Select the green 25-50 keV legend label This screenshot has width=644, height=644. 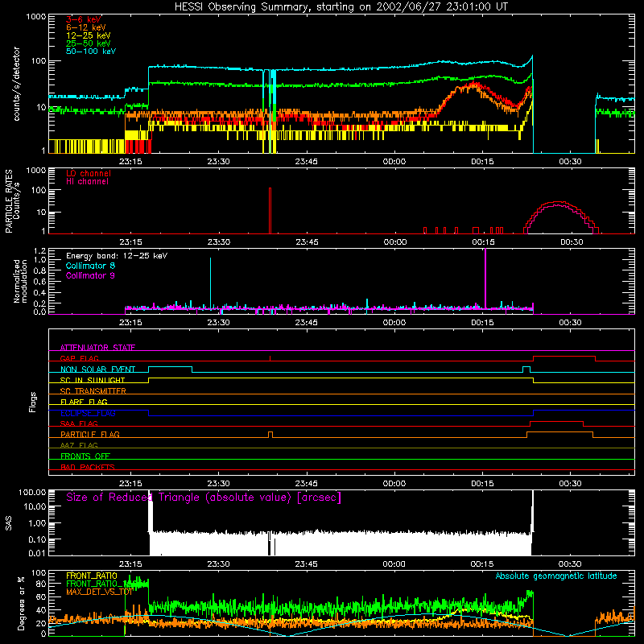89,43
